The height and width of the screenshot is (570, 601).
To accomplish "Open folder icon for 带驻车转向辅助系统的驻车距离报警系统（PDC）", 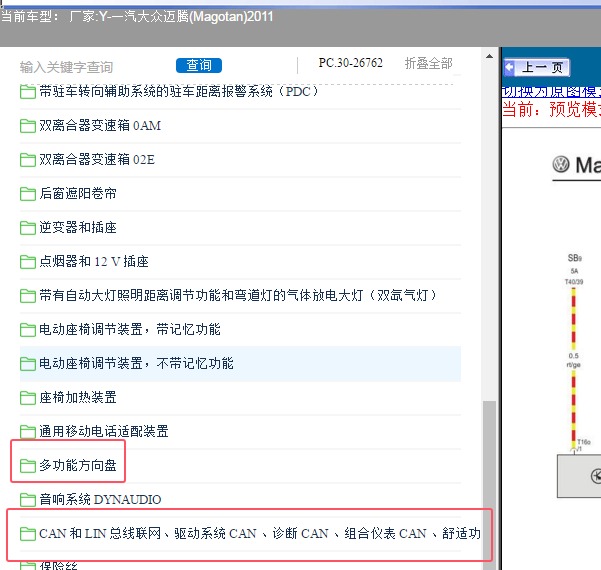I will coord(28,92).
